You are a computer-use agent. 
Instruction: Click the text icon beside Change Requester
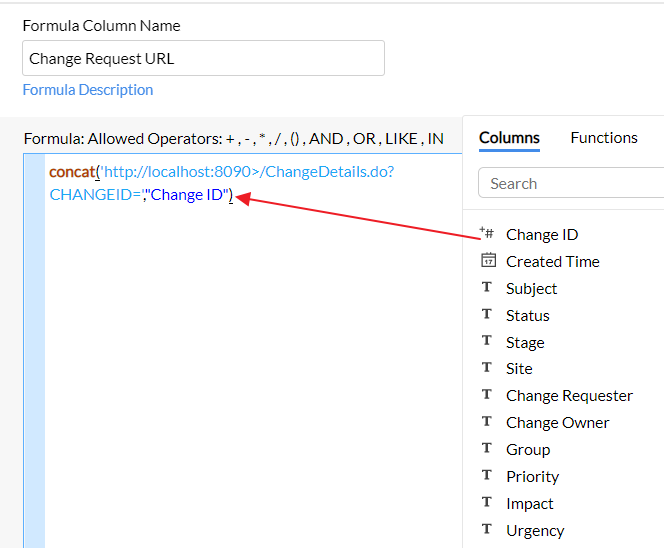[x=487, y=395]
